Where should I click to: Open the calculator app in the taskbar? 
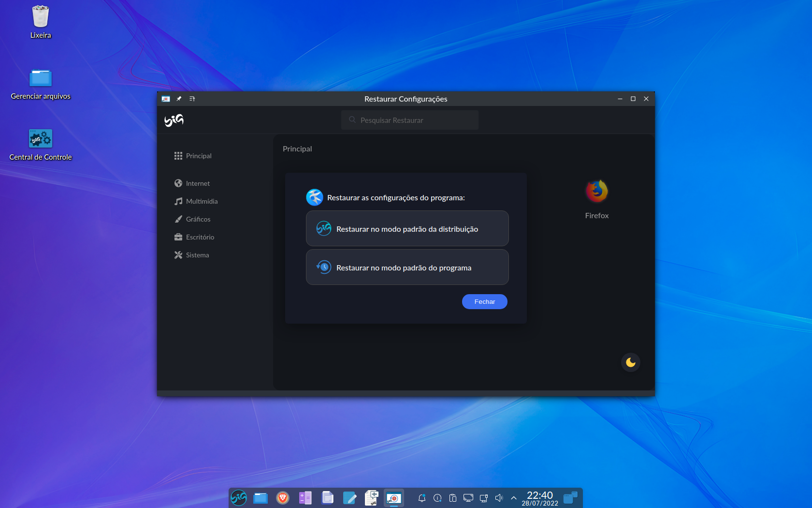pyautogui.click(x=305, y=498)
